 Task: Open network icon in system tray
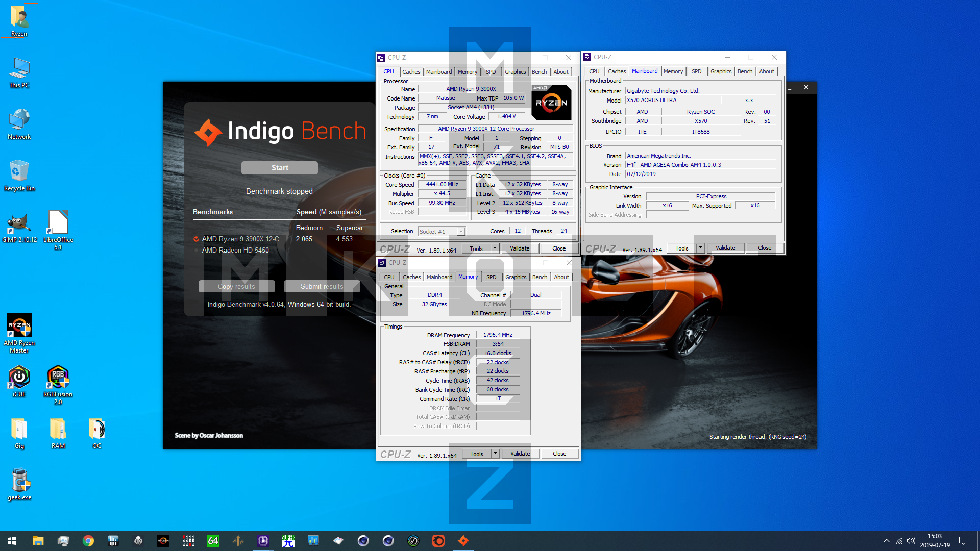pyautogui.click(x=899, y=541)
